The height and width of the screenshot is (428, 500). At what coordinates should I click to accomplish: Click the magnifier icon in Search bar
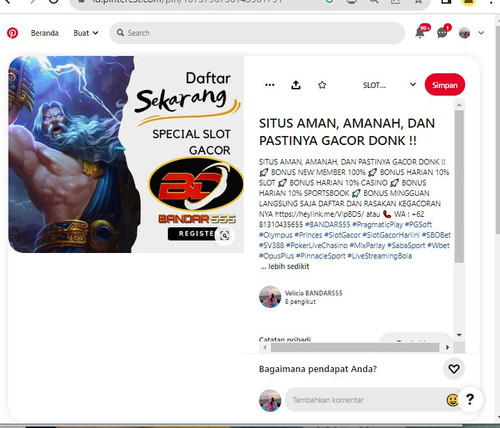click(x=120, y=33)
